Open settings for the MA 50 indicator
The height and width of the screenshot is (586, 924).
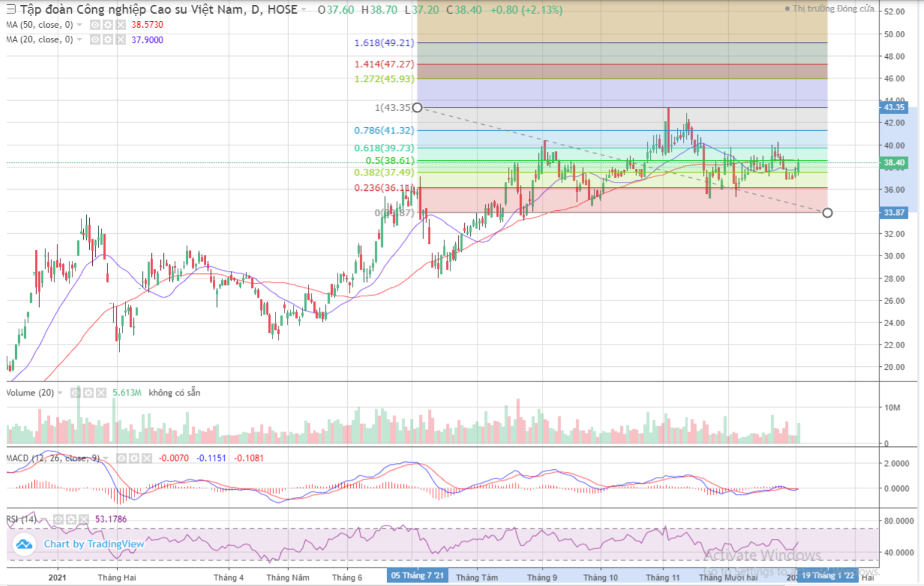(x=107, y=25)
